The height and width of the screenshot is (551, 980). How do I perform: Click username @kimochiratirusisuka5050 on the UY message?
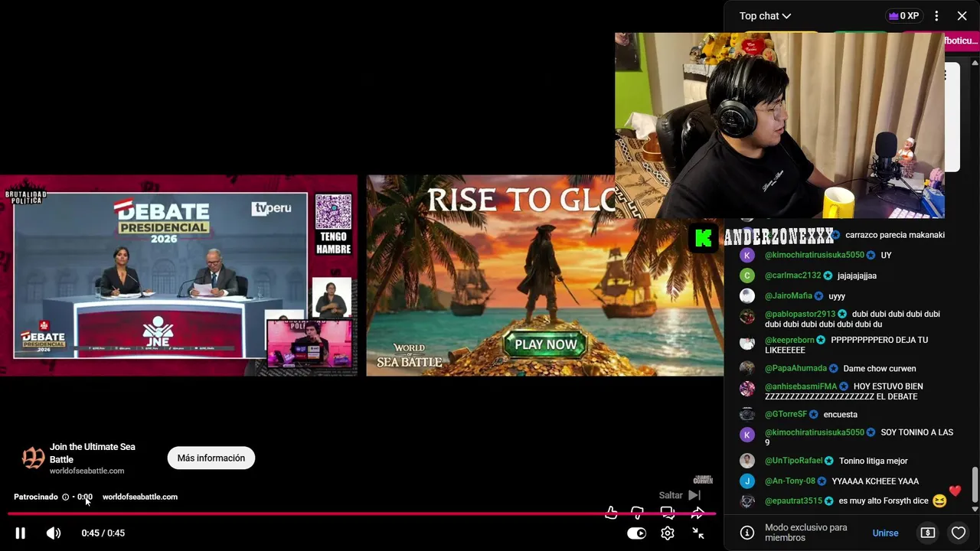(x=814, y=255)
